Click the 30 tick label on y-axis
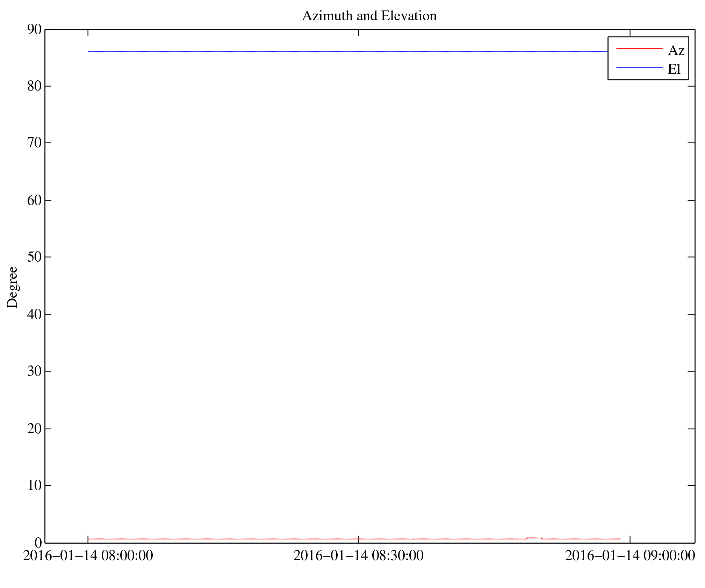Image resolution: width=705 pixels, height=588 pixels. click(x=34, y=371)
